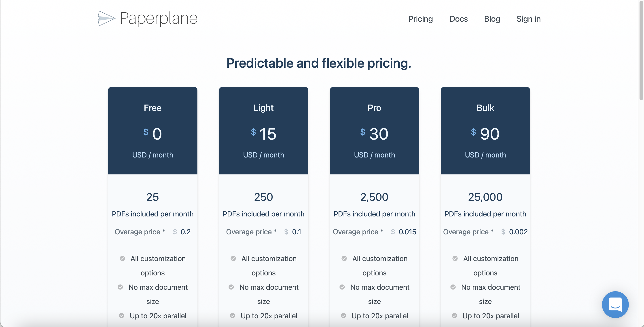
Task: Select the Pro plan $30 card
Action: (374, 130)
